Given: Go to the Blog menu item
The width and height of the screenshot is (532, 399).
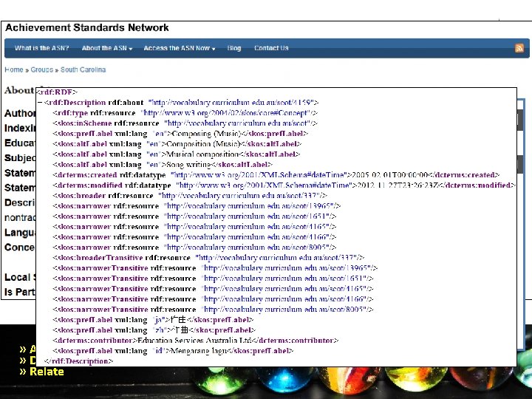Looking at the screenshot, I should [x=234, y=48].
